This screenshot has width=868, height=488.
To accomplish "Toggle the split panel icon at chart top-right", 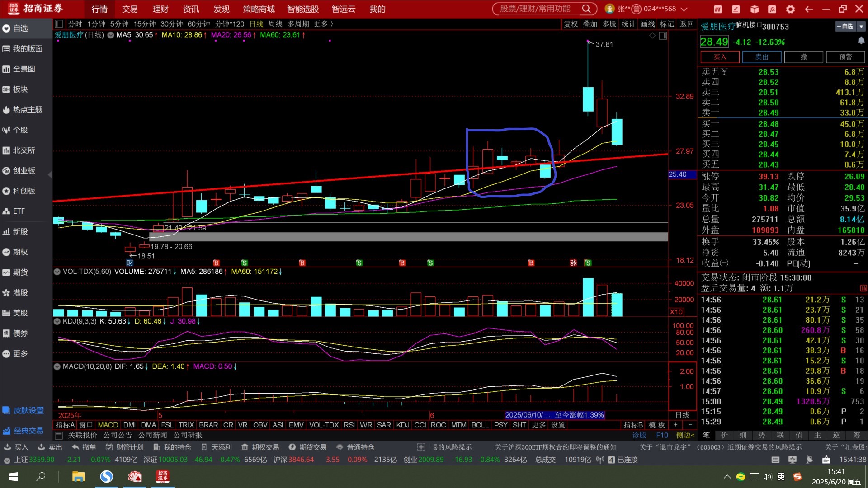I will pos(663,36).
